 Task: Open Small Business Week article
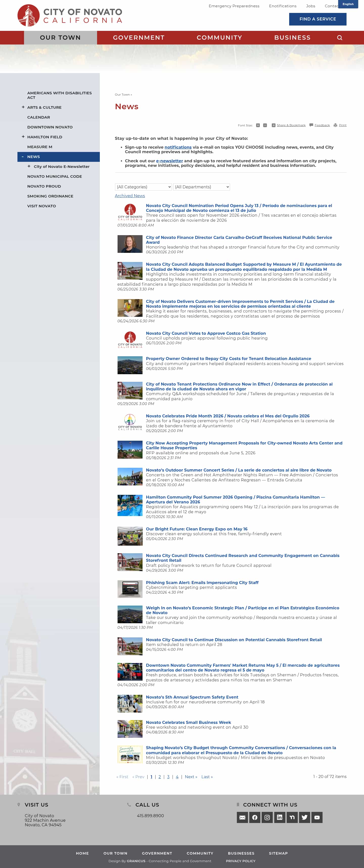(x=188, y=722)
